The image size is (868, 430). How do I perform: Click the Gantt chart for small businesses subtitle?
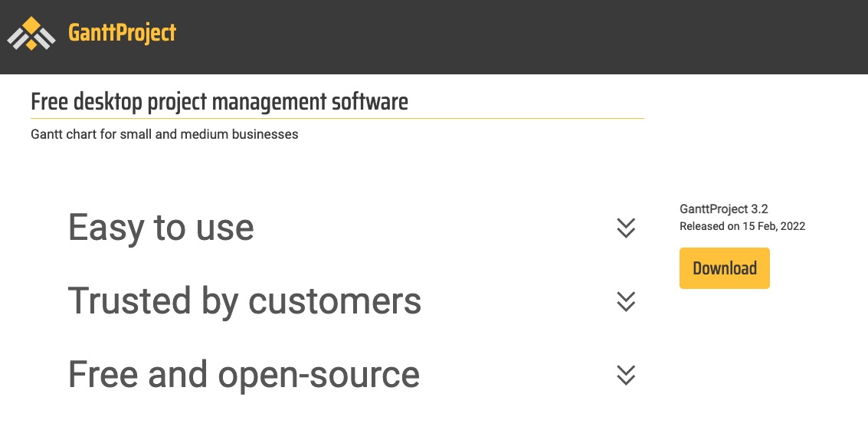coord(165,134)
